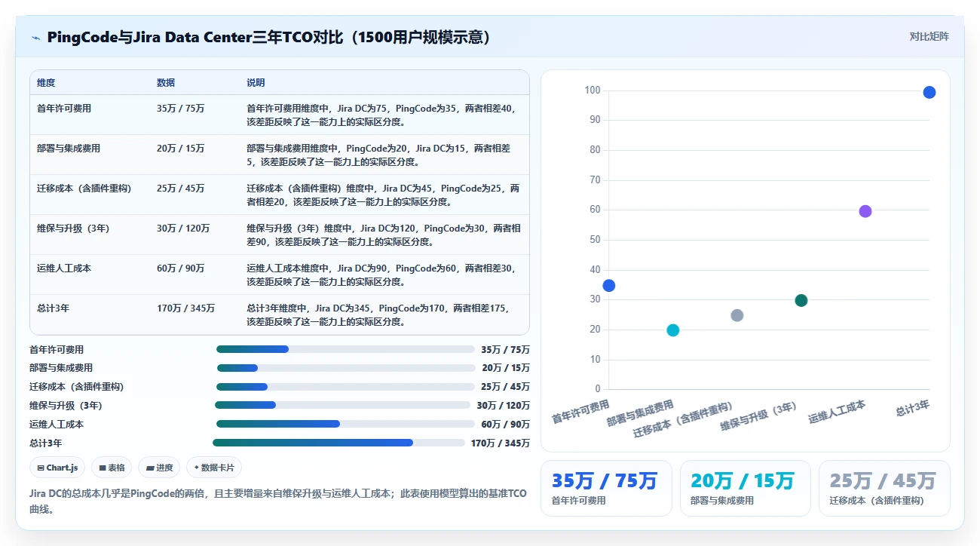This screenshot has height=546, width=980.
Task: Click the 迁移成本 progress bar
Action: coord(346,387)
